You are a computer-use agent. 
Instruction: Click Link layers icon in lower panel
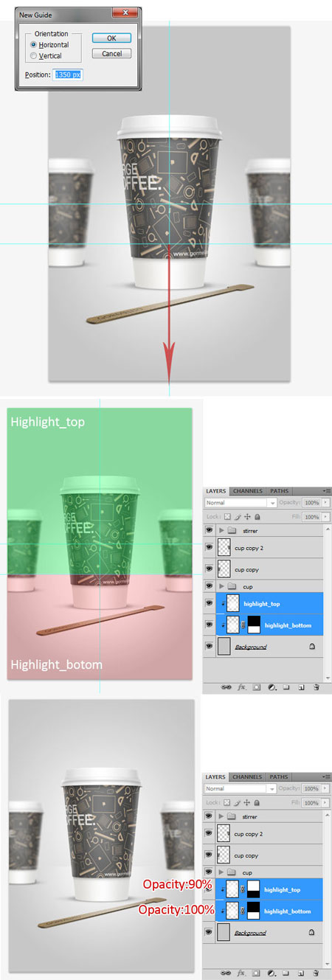tap(226, 973)
